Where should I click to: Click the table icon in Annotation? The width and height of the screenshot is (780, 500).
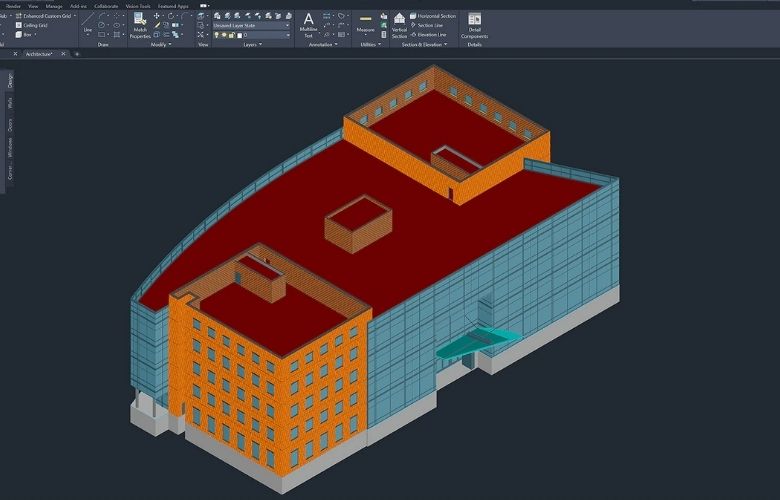tap(341, 34)
